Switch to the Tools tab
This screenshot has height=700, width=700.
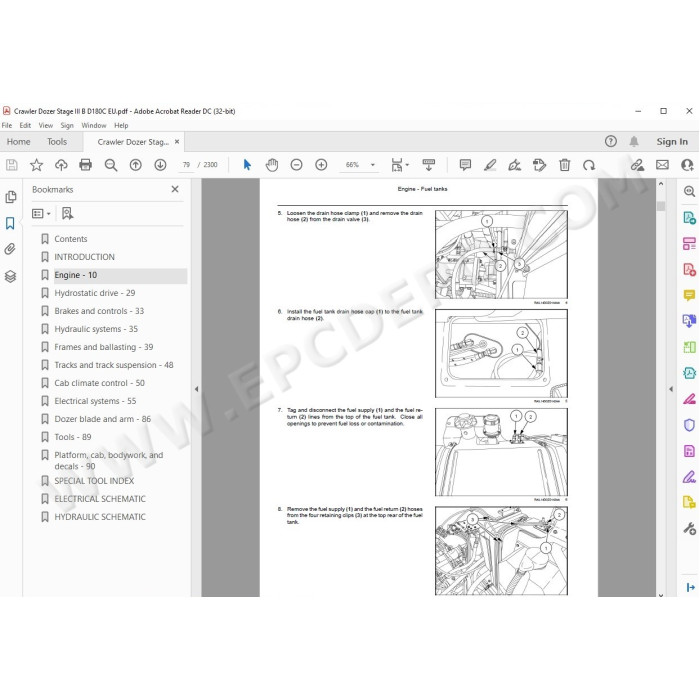tap(57, 142)
